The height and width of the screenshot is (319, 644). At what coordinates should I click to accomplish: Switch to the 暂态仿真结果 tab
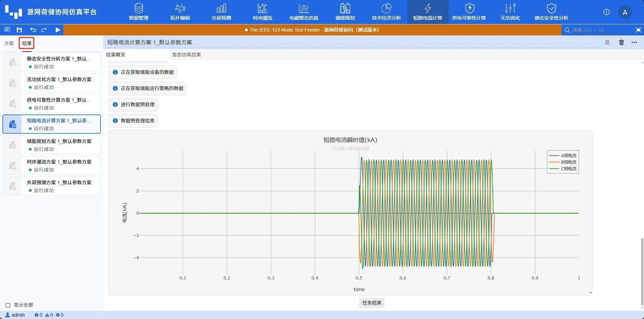coord(186,55)
